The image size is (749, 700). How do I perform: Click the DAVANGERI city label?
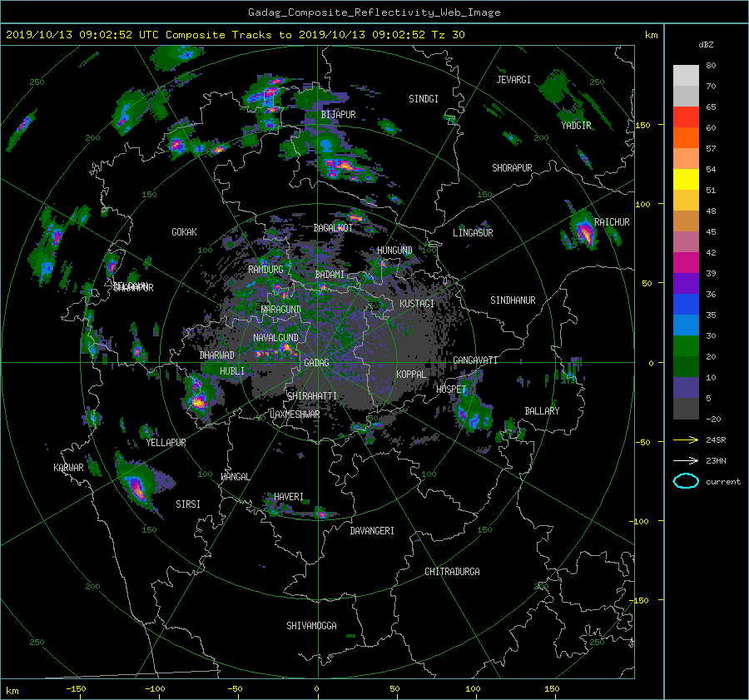pos(372,531)
